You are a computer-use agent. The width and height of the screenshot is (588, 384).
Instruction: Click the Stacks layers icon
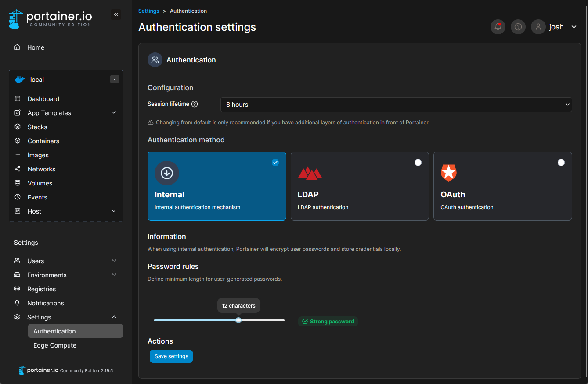point(18,127)
